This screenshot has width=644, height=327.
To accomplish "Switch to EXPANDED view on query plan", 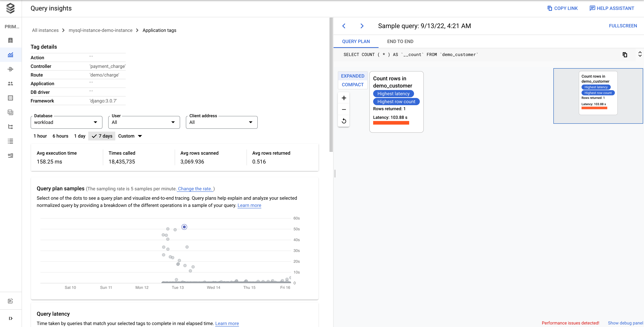I will pos(352,76).
